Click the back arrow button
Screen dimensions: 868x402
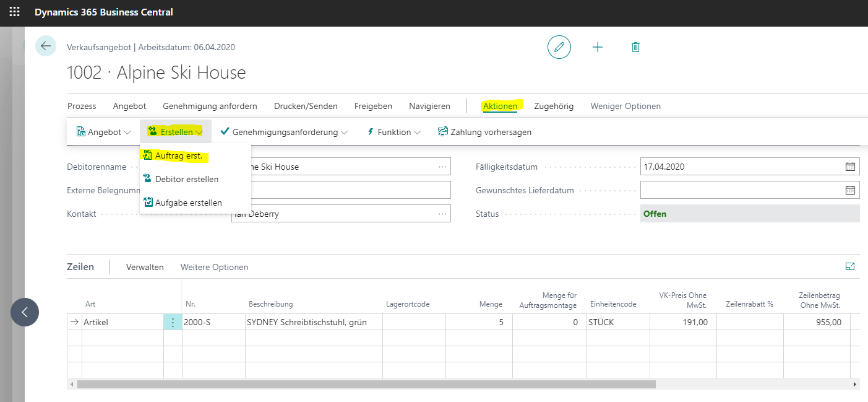[46, 46]
